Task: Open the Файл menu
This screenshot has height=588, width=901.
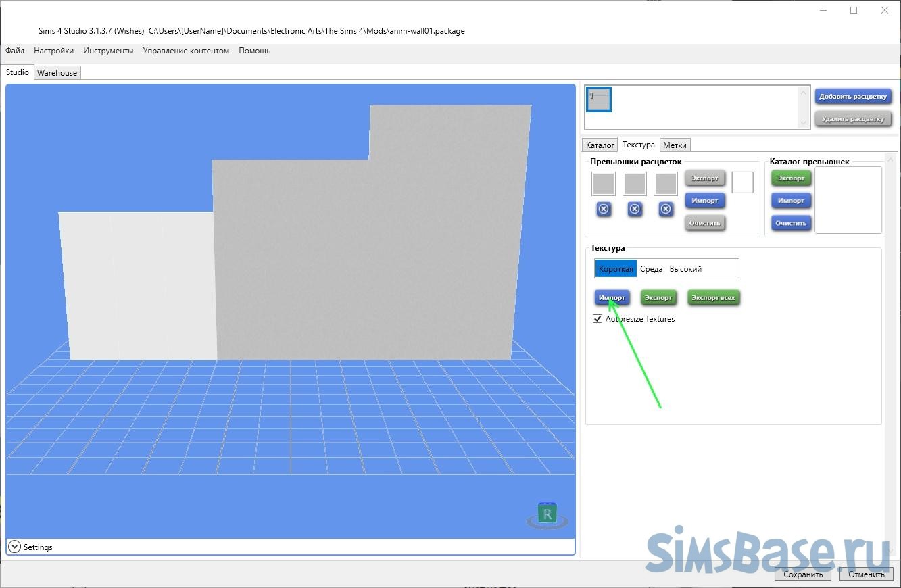Action: (15, 51)
